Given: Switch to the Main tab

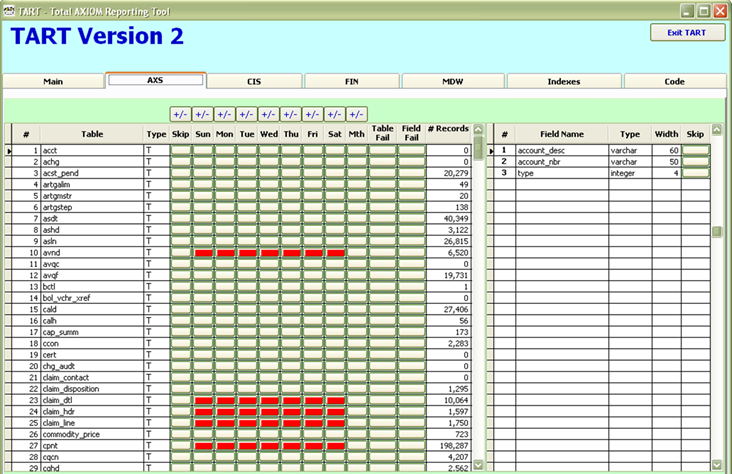Looking at the screenshot, I should [x=53, y=81].
